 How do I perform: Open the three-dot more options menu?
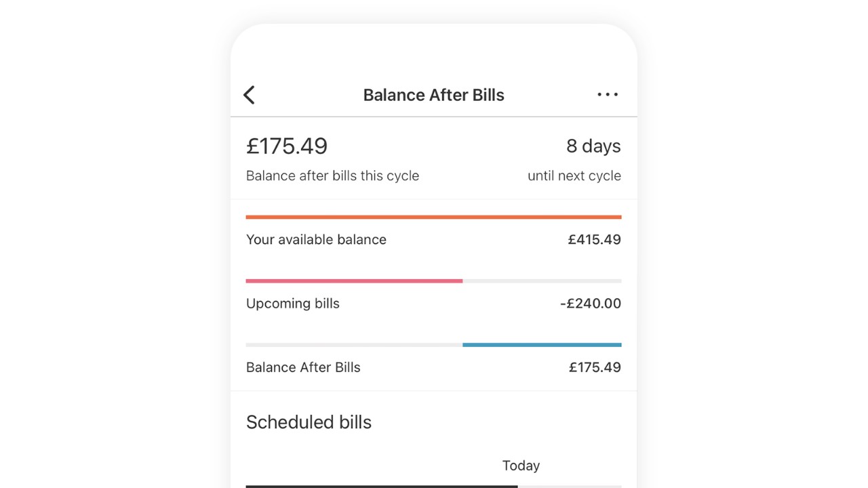[x=608, y=95]
